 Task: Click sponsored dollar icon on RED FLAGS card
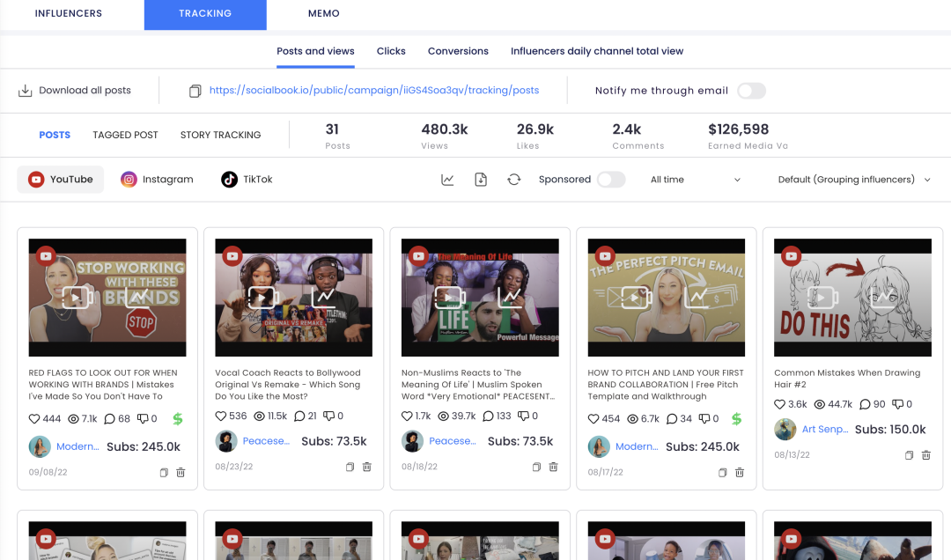click(x=178, y=418)
